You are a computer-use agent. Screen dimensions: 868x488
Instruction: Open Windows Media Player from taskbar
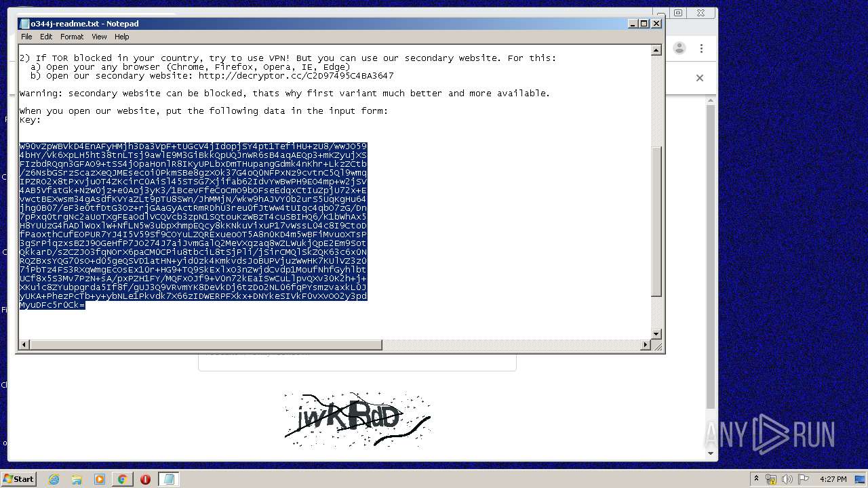tap(100, 479)
